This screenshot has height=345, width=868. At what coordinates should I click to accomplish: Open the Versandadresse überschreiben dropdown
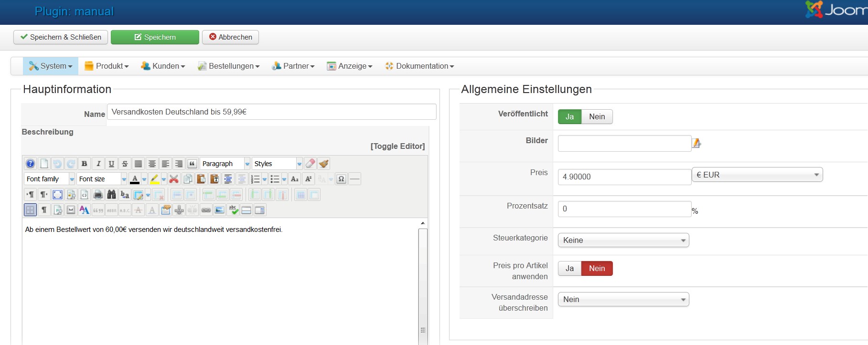pyautogui.click(x=623, y=299)
